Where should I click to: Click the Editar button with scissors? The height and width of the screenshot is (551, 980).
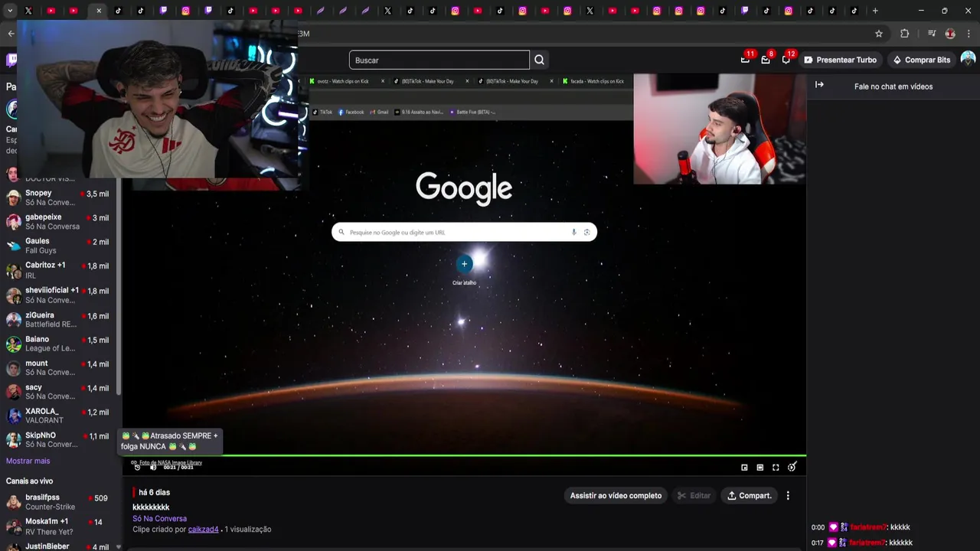coord(694,496)
